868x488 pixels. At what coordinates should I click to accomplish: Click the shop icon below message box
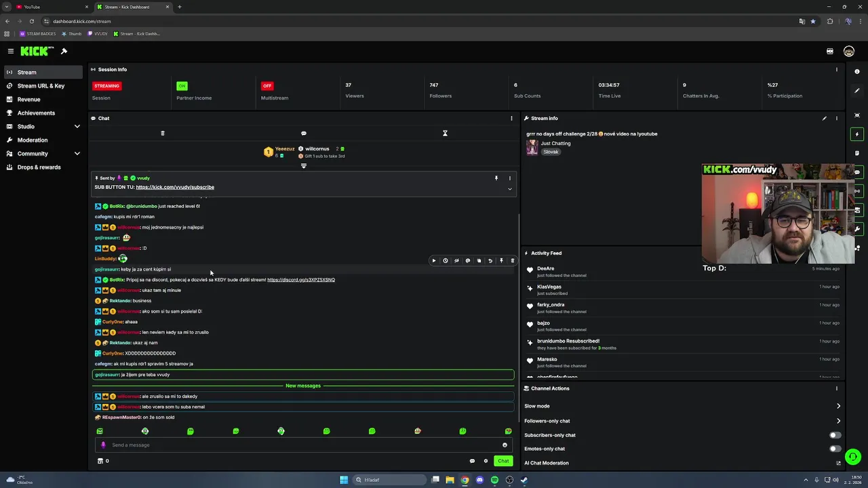pyautogui.click(x=100, y=461)
